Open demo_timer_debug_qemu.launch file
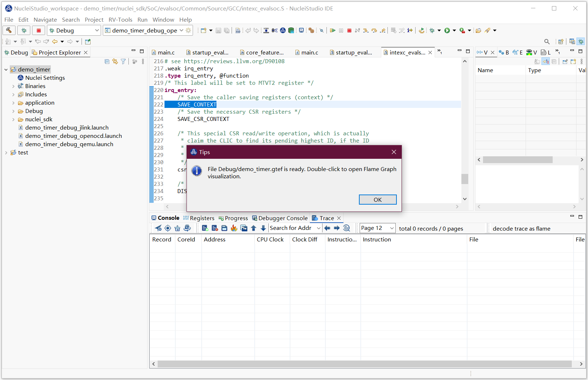The width and height of the screenshot is (588, 380). click(69, 144)
